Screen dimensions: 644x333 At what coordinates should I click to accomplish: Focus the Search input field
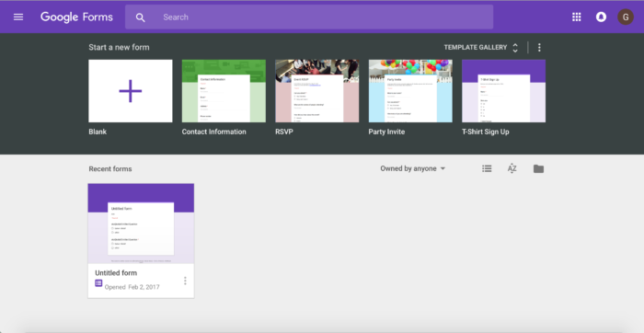click(x=309, y=17)
